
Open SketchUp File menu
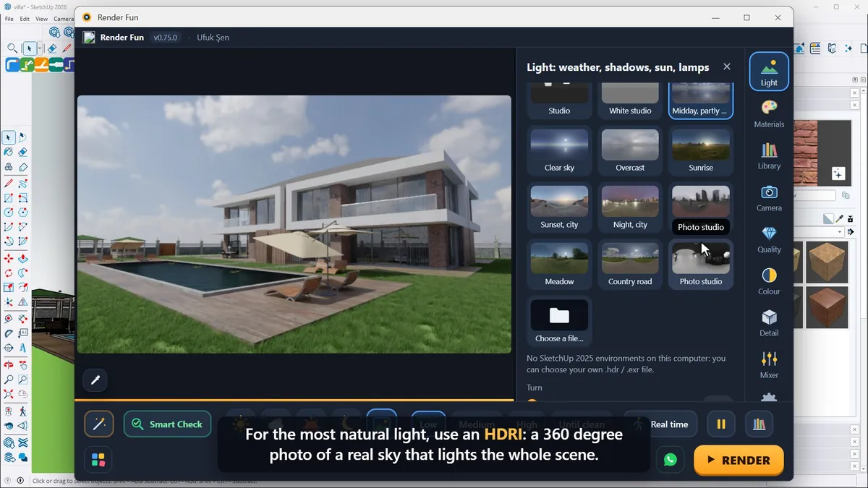pyautogui.click(x=9, y=19)
